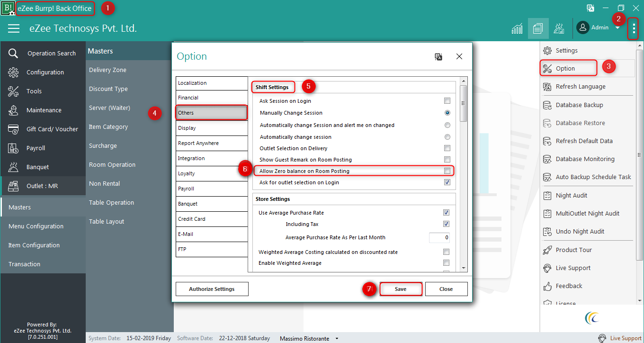Select the document back office icon in header
The image size is (644, 343).
(x=538, y=28)
